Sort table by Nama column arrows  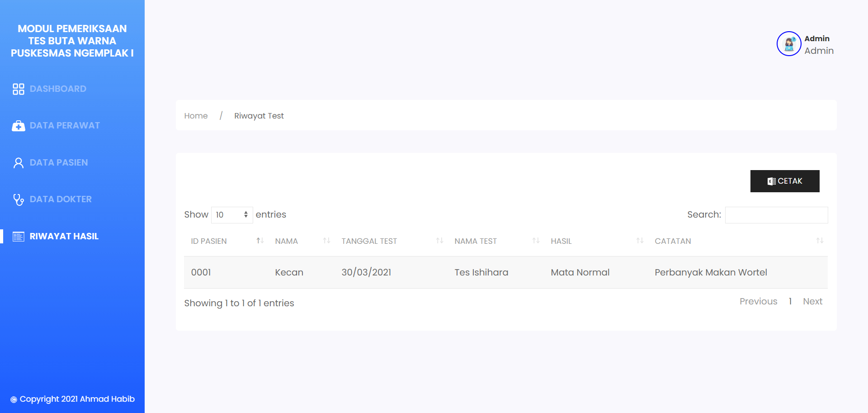coord(326,241)
